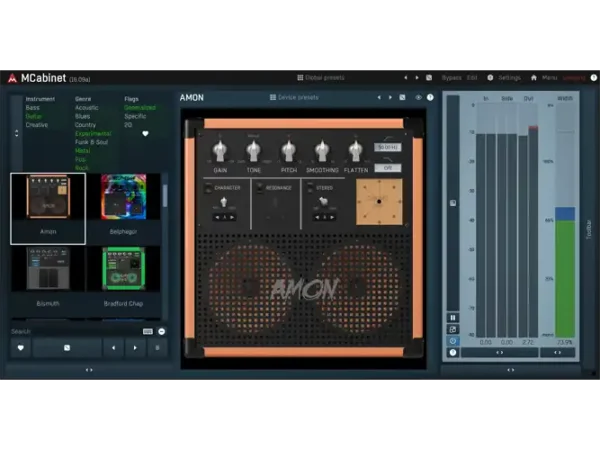
Task: Go to previous global preset
Action: click(x=406, y=78)
